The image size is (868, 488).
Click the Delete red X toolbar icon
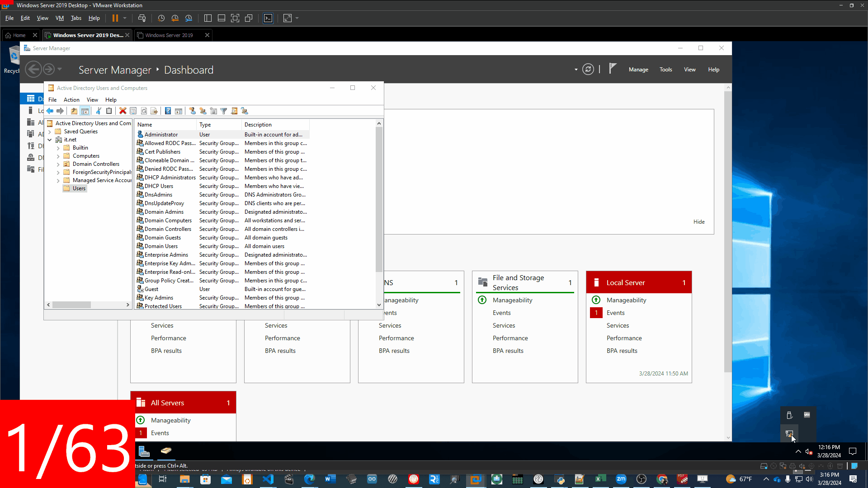123,111
